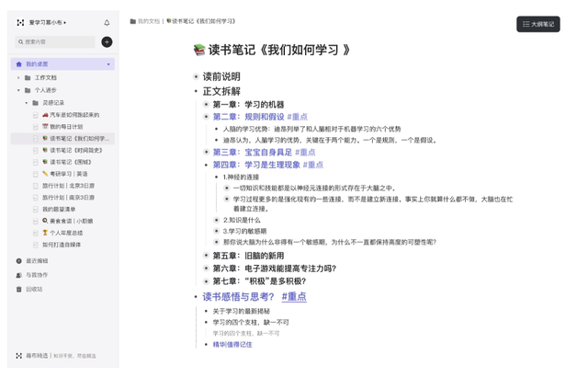Click the bullet of 第六章 电子游戏

206,268
